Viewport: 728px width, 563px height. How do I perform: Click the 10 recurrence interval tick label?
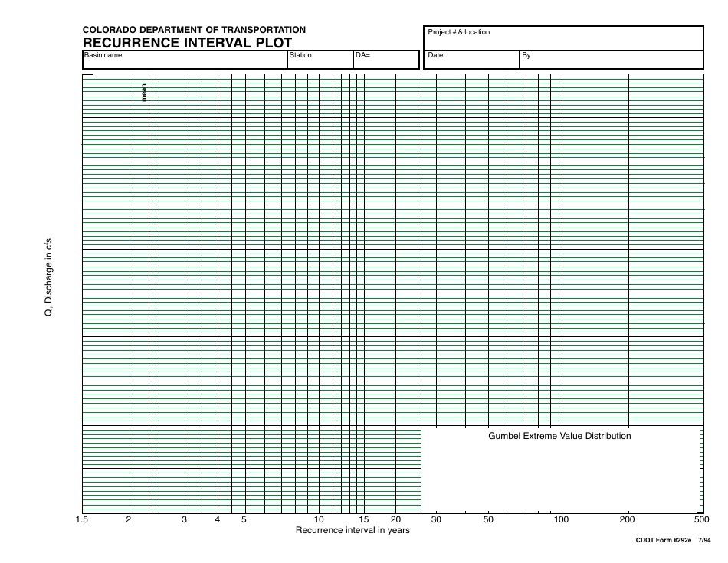pos(317,519)
